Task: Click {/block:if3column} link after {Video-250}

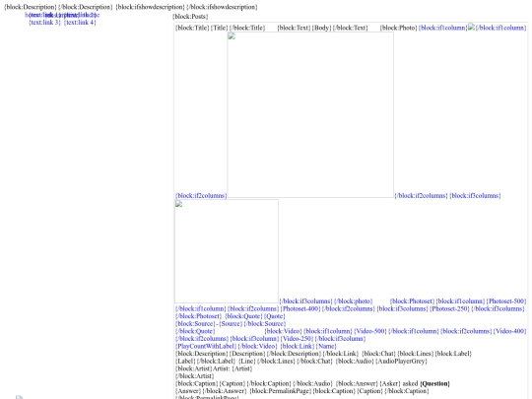Action: [x=340, y=339]
